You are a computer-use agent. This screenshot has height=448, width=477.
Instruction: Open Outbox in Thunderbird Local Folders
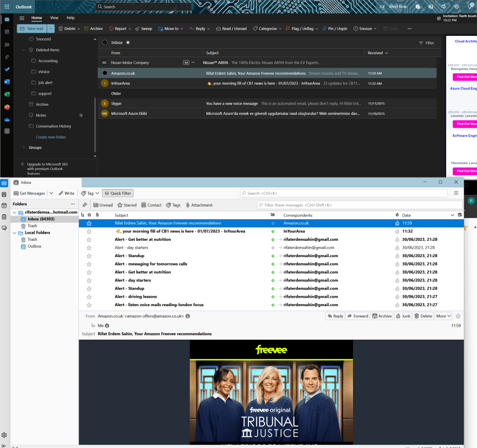(x=35, y=246)
